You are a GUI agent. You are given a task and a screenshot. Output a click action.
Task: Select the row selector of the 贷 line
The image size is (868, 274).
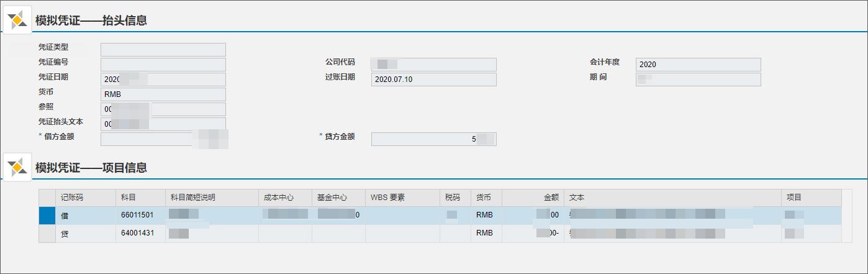tap(47, 234)
